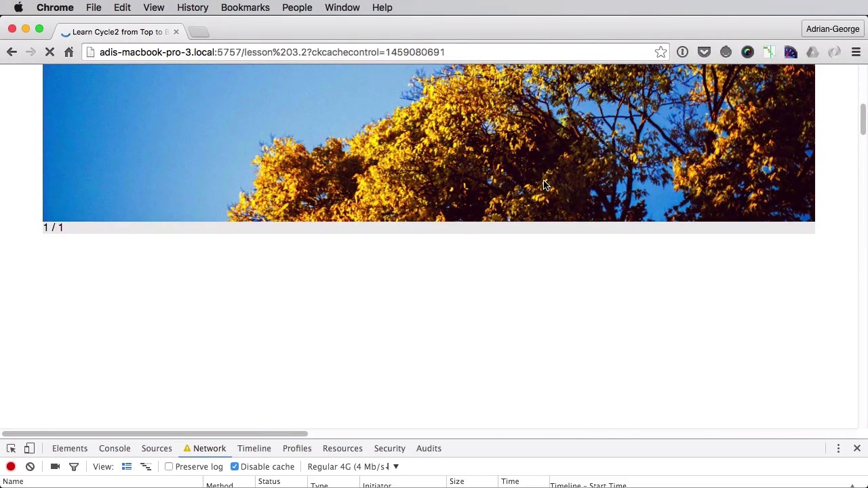Click the Adrian-George profile button
This screenshot has width=868, height=488.
coord(833,29)
